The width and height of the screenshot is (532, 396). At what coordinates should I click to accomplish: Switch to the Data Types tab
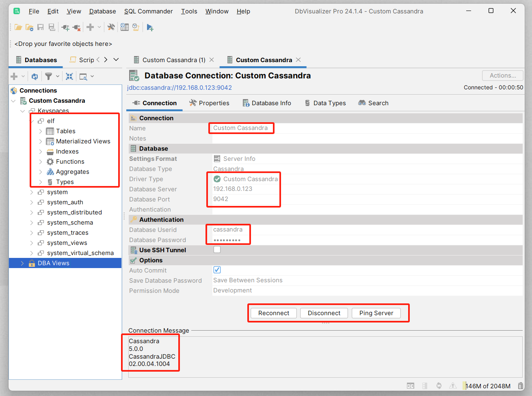click(325, 103)
